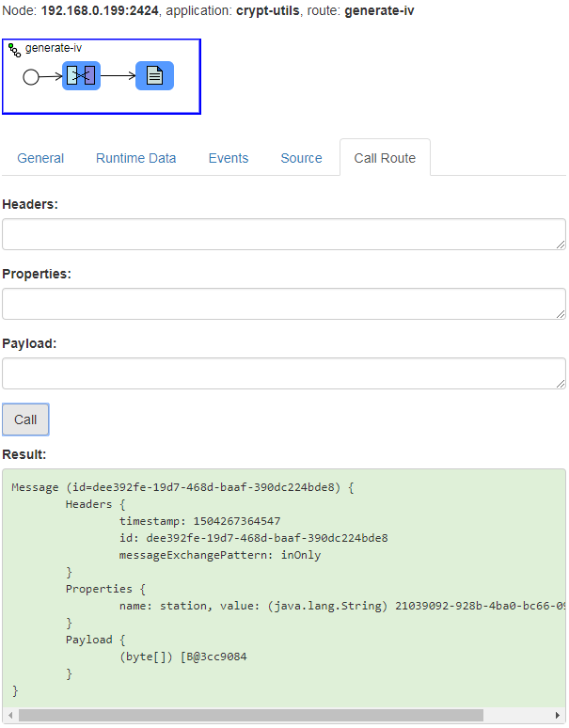
Task: Click the horizontal scrollbar thumb under Result
Action: (250, 716)
